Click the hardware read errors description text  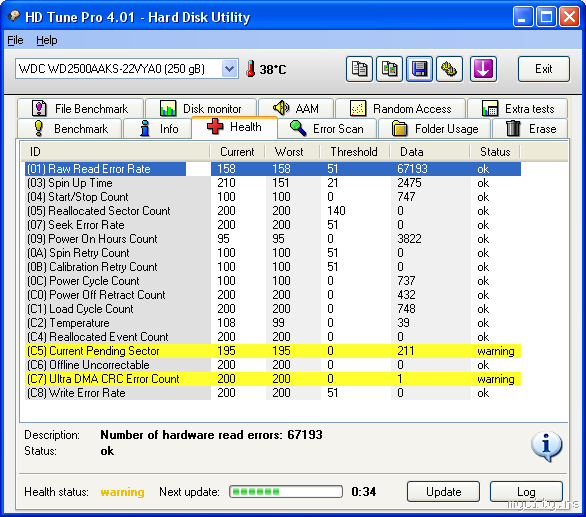click(x=212, y=435)
